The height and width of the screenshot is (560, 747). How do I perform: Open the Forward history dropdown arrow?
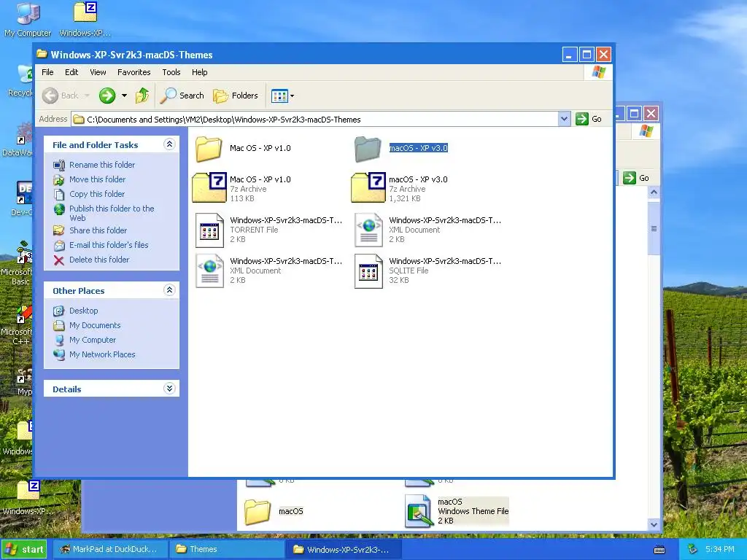pyautogui.click(x=124, y=96)
